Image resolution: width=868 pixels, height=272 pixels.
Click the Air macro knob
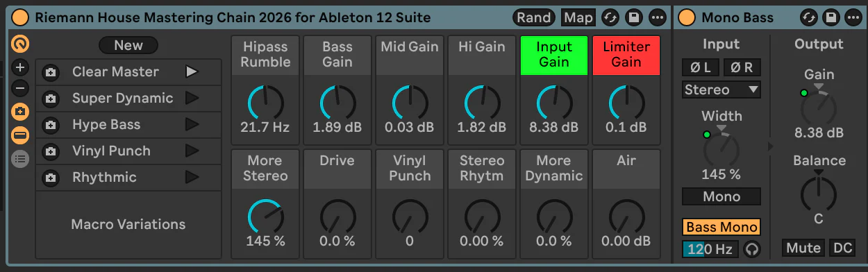(x=626, y=216)
